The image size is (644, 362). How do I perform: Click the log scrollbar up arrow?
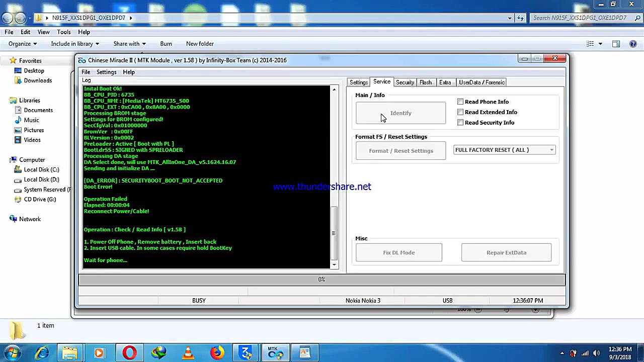pos(334,89)
